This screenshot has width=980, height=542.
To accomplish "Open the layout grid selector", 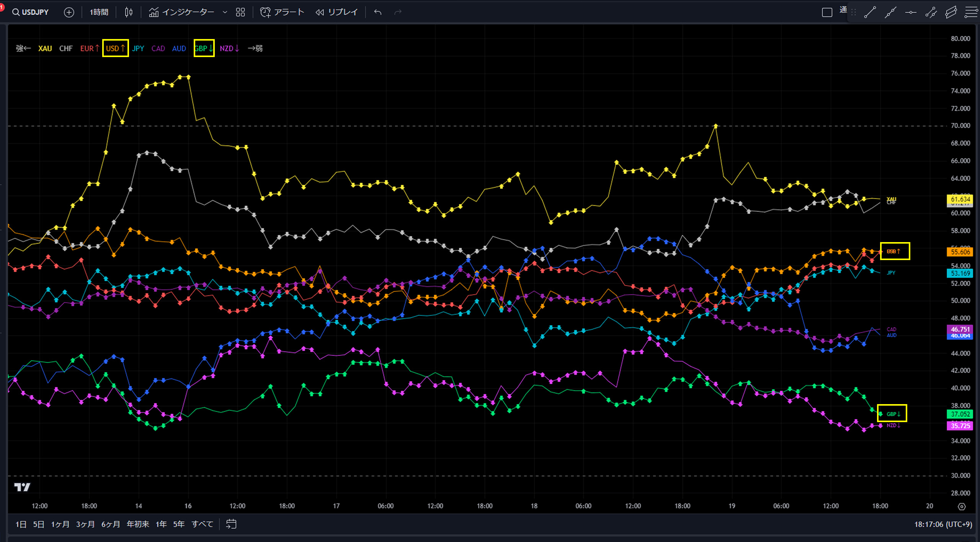I will point(240,12).
